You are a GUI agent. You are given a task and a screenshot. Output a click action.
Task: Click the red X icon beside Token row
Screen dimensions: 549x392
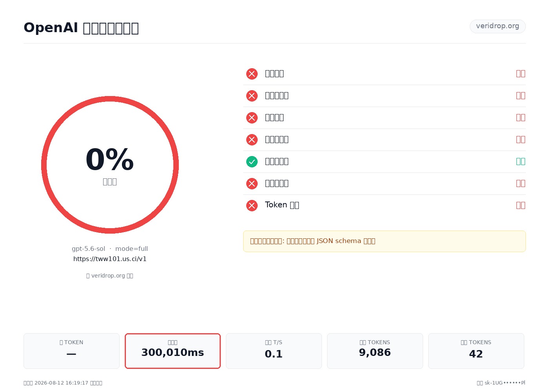point(252,205)
